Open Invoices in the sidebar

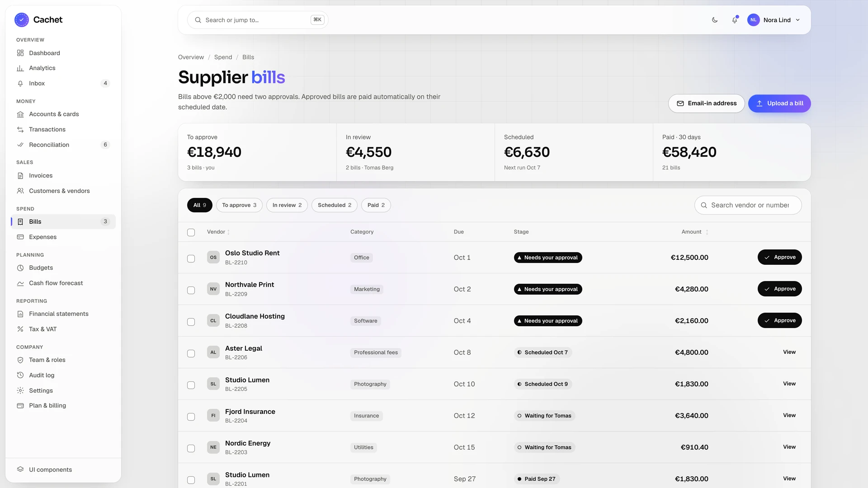(63, 176)
